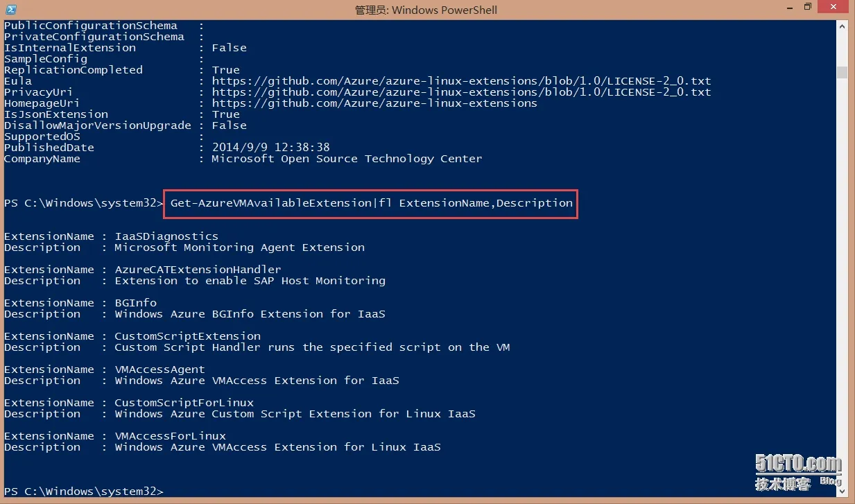Click the IsJsonExtension True value
This screenshot has width=855, height=504.
[225, 114]
